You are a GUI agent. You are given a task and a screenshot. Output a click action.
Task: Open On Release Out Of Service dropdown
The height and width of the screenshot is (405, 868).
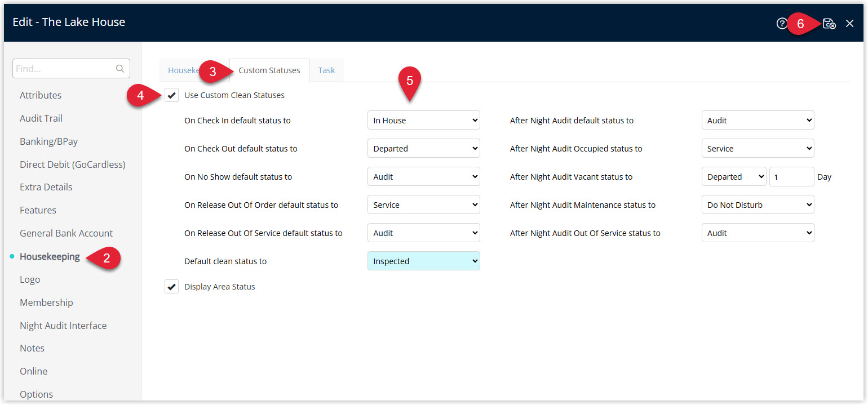coord(424,233)
